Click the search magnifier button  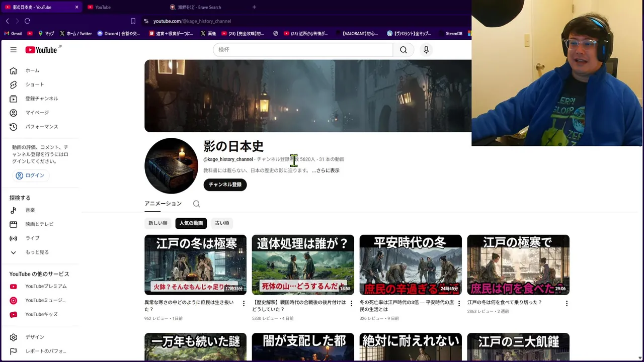404,50
